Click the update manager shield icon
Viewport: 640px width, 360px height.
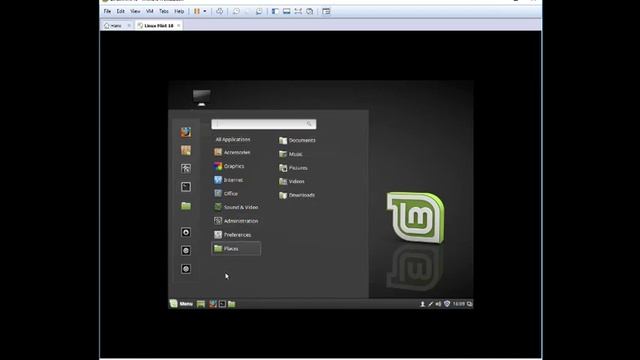(x=447, y=304)
